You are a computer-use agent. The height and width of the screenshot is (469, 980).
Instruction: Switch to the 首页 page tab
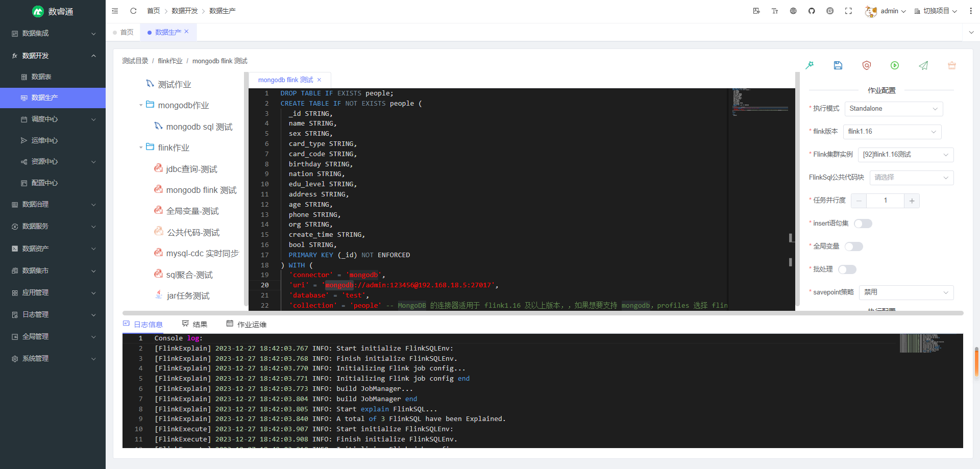point(124,32)
